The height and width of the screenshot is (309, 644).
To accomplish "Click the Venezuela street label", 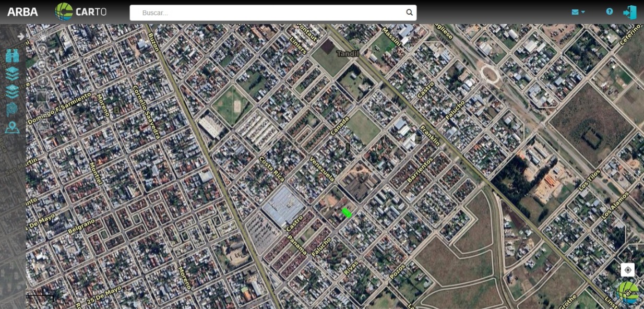I will click(322, 169).
